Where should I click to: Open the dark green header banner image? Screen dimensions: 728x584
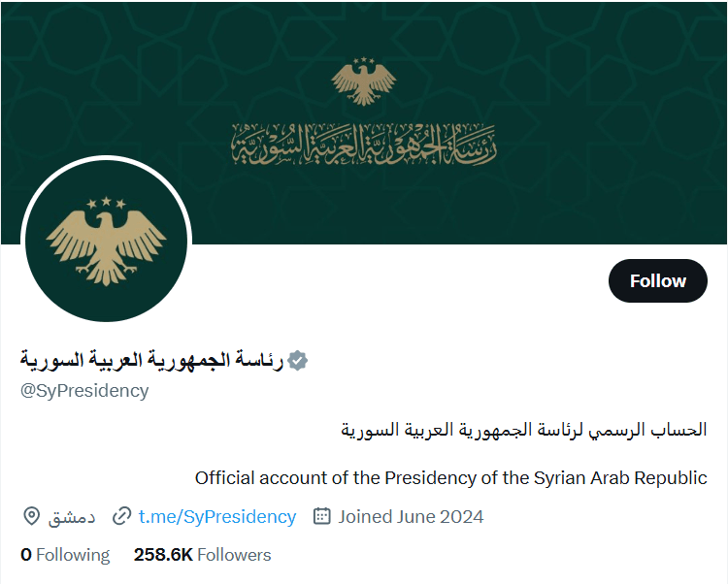point(582,97)
